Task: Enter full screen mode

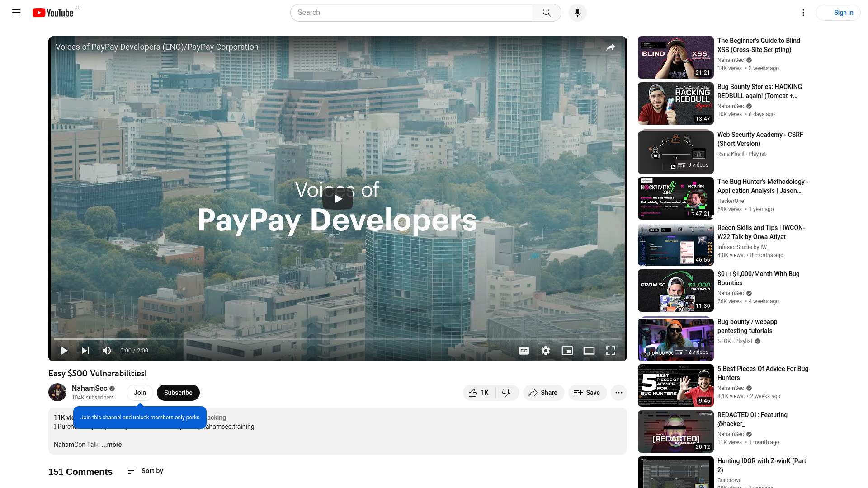Action: [x=611, y=351]
